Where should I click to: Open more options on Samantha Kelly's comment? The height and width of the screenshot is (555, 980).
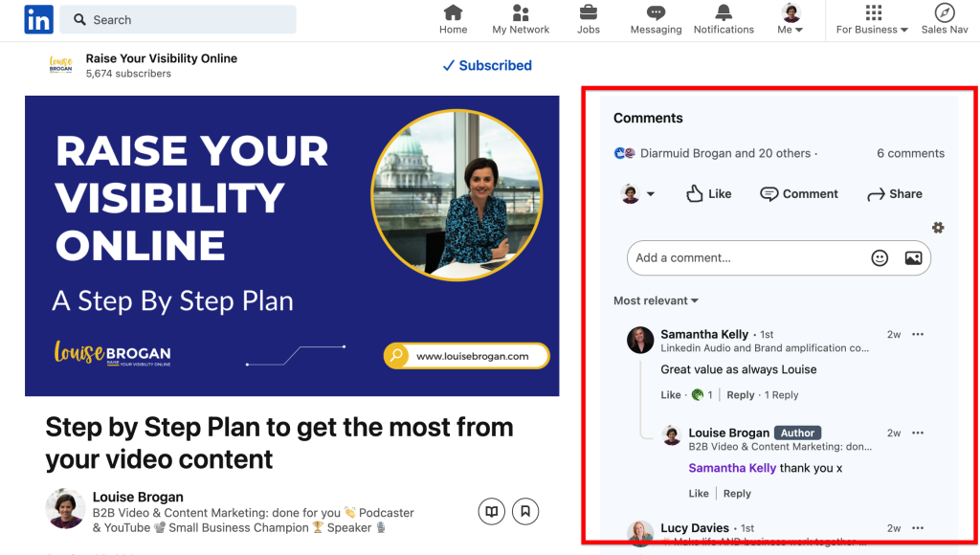(918, 334)
